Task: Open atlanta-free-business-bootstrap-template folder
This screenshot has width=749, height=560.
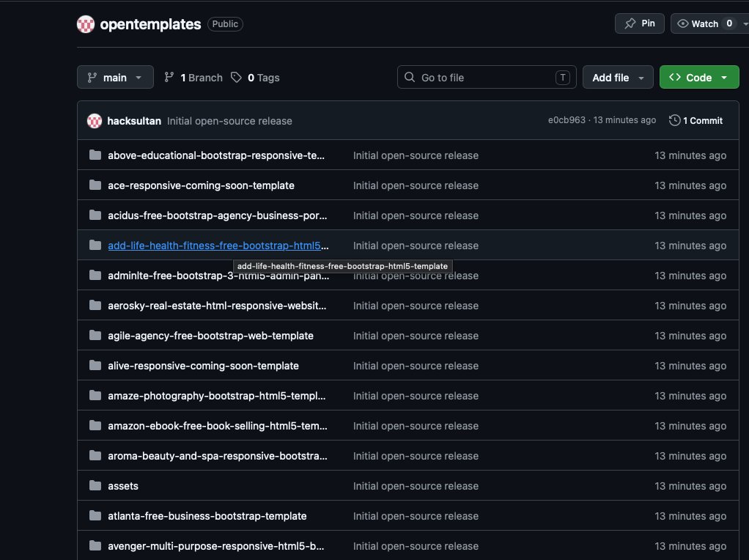Action: (207, 517)
